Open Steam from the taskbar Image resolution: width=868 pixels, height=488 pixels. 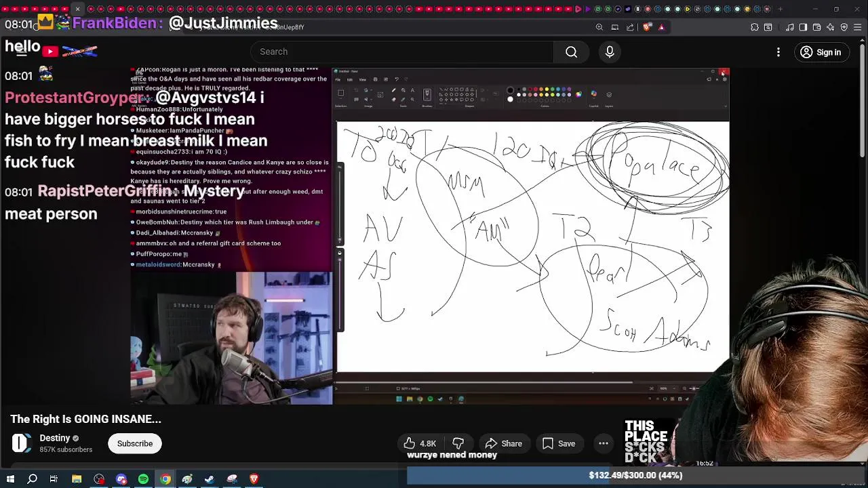[x=210, y=479]
